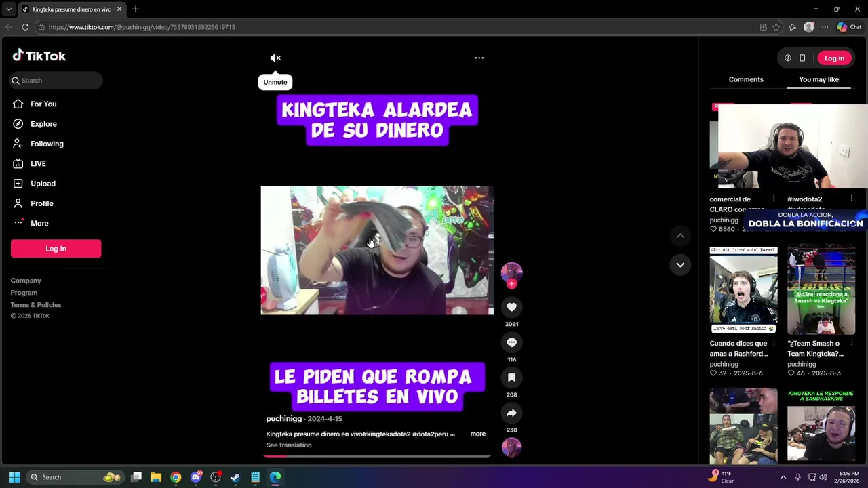Refresh the page in the browser
The width and height of the screenshot is (868, 488).
(x=25, y=27)
